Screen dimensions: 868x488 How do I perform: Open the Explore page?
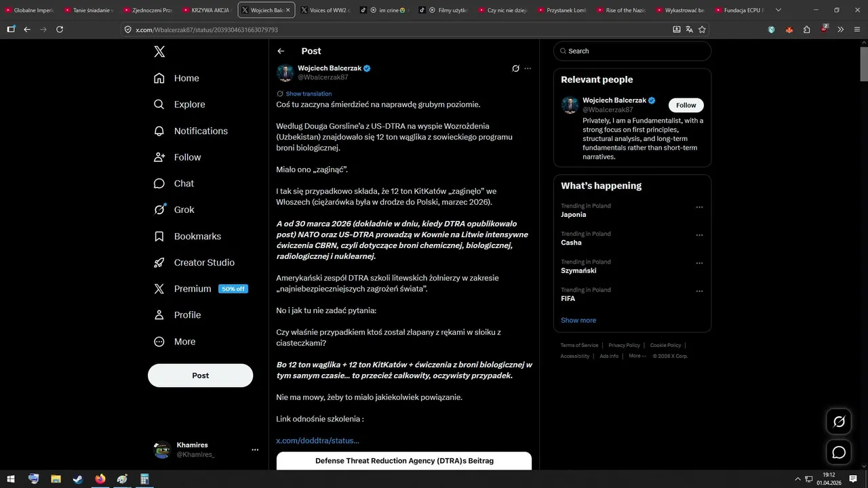point(179,104)
